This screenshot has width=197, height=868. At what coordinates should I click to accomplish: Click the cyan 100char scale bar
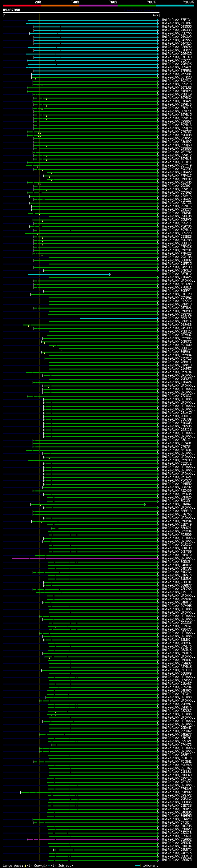[137, 866]
